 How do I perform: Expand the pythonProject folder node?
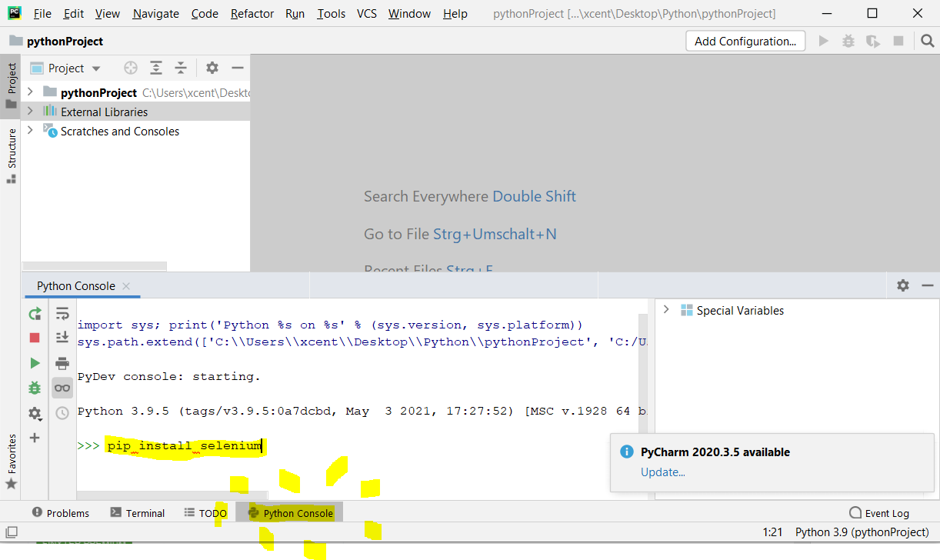click(x=30, y=92)
